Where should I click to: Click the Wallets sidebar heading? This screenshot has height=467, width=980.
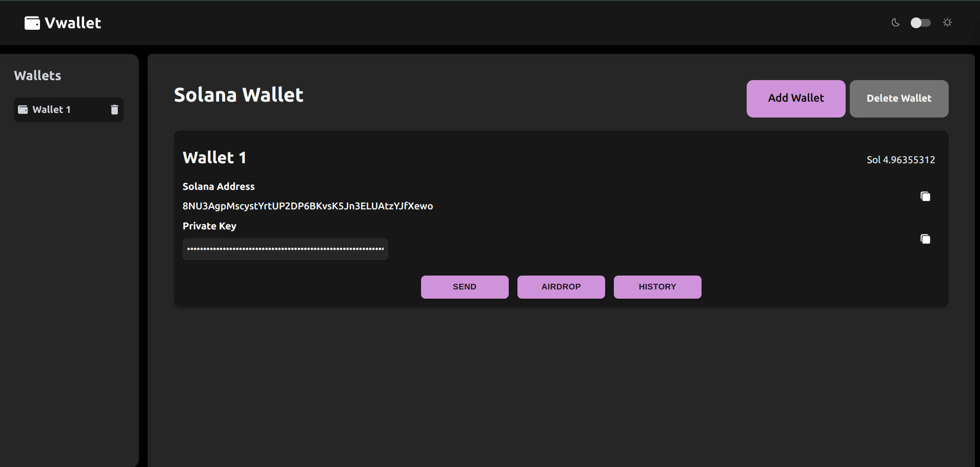click(37, 75)
